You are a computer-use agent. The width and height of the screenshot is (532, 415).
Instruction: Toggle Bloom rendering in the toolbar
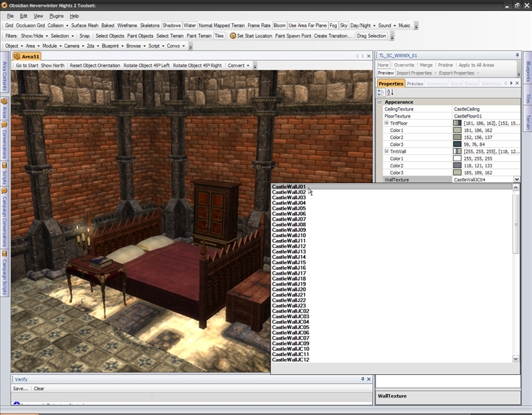[279, 26]
